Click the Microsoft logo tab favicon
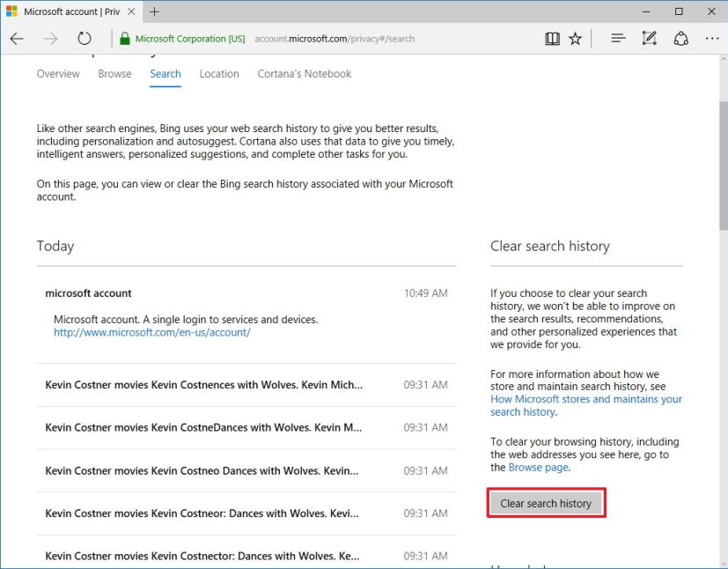 (x=11, y=11)
